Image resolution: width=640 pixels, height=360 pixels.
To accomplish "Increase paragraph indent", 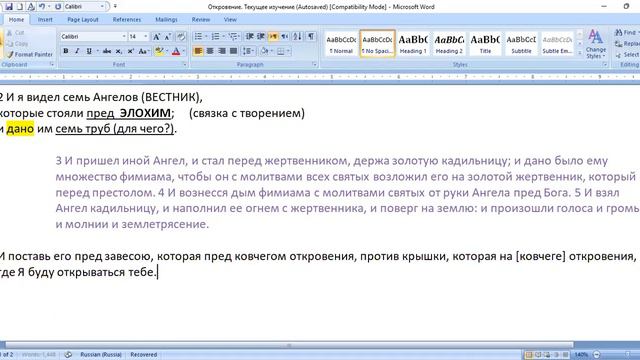I will click(x=261, y=37).
